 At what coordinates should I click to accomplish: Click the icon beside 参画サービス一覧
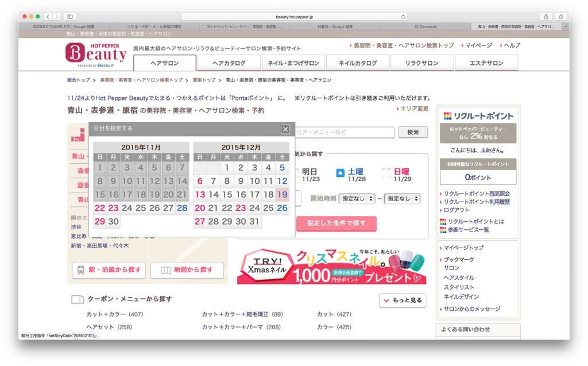[x=443, y=230]
